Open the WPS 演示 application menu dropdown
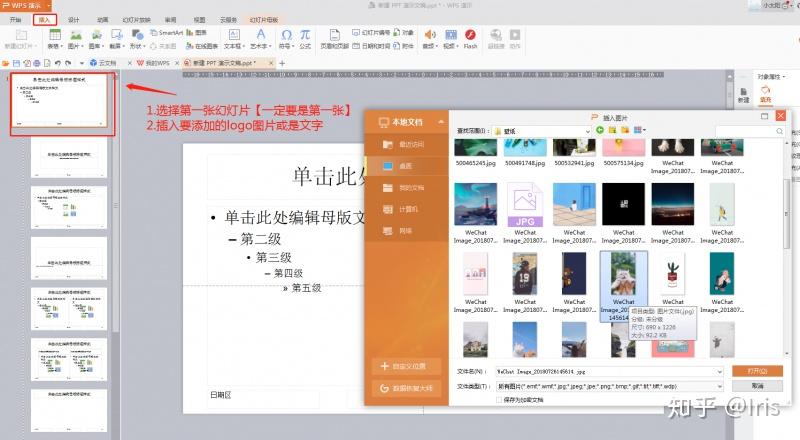 [x=49, y=6]
